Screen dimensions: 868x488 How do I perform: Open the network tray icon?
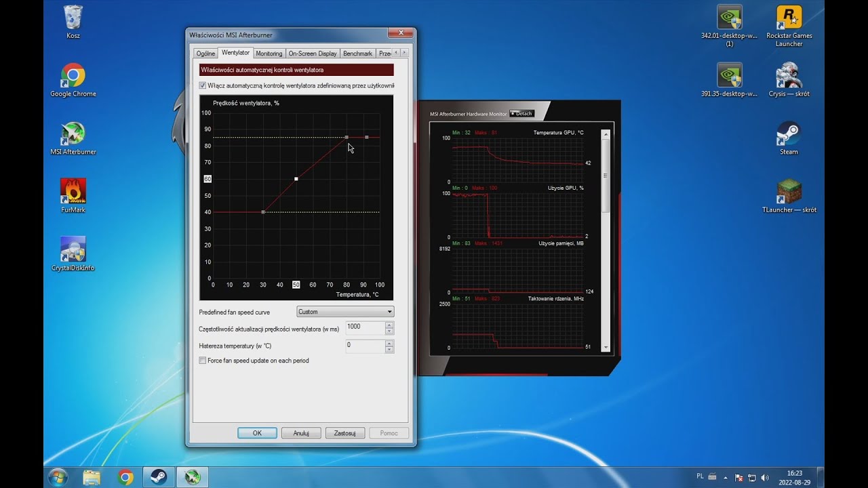[751, 477]
